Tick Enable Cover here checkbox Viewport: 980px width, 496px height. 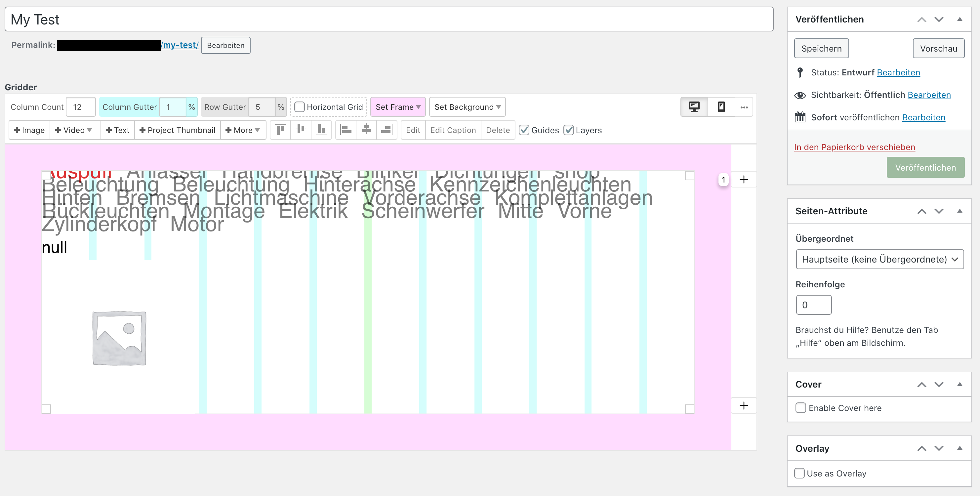[801, 408]
